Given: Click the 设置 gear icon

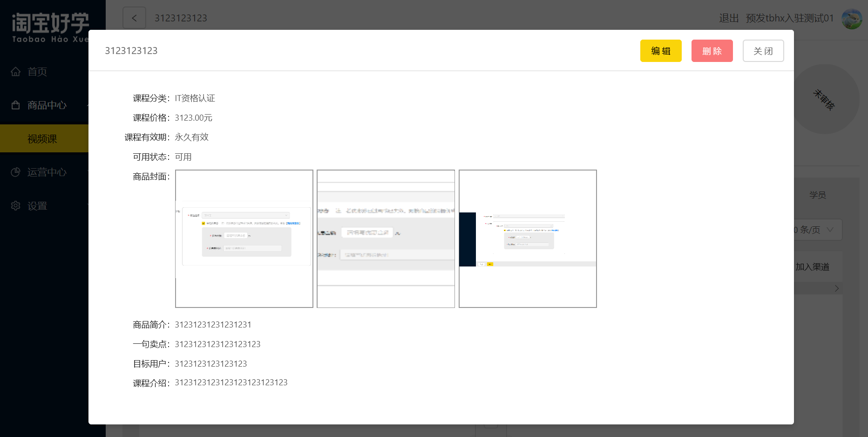Looking at the screenshot, I should coord(16,206).
